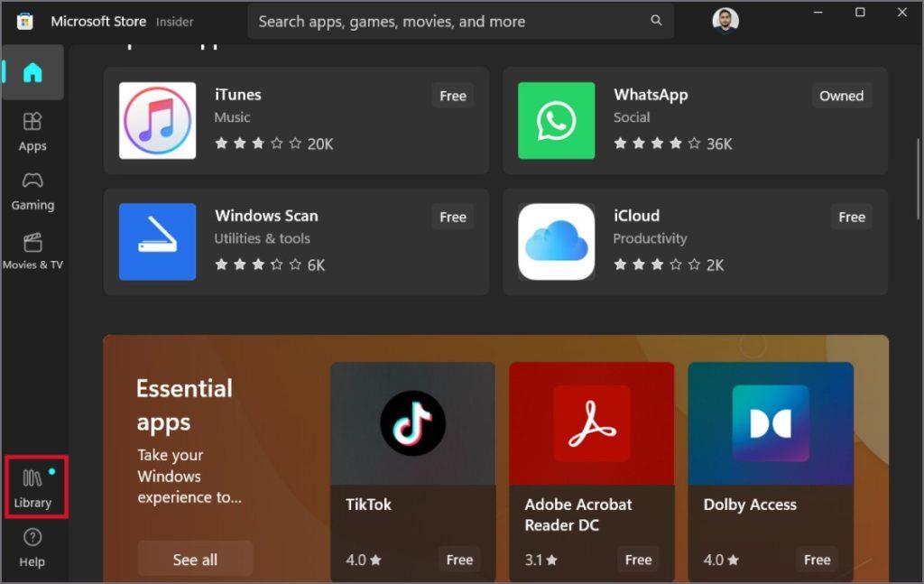Click the Adobe Acrobat Reader logo tile
The width and height of the screenshot is (924, 584).
coord(591,423)
